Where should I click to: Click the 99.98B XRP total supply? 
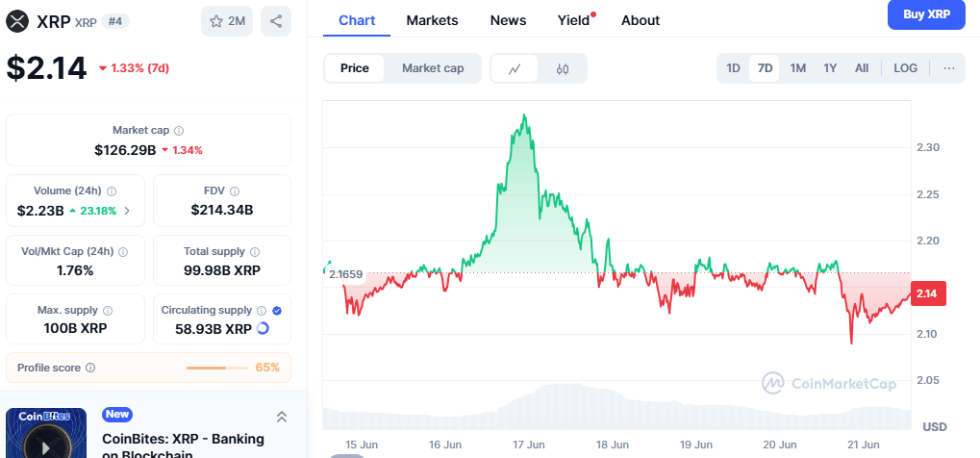pos(222,270)
